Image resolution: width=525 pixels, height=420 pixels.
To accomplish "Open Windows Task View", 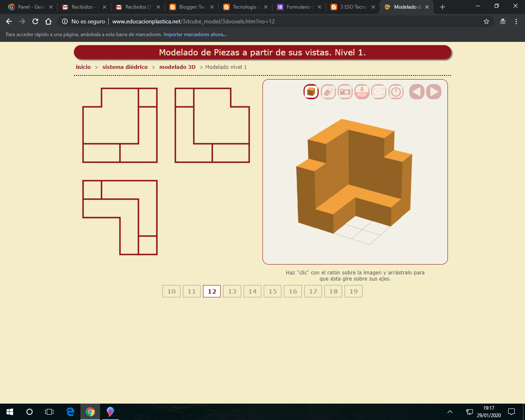I will (49, 412).
